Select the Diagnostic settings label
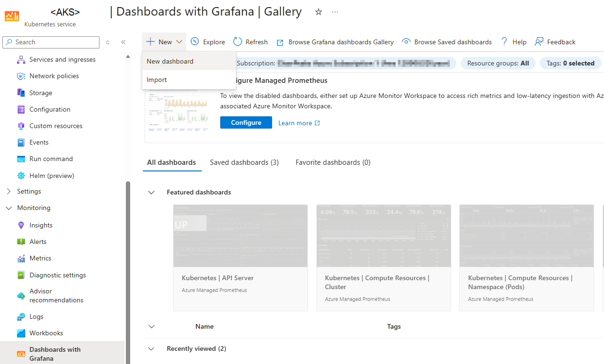 click(58, 275)
